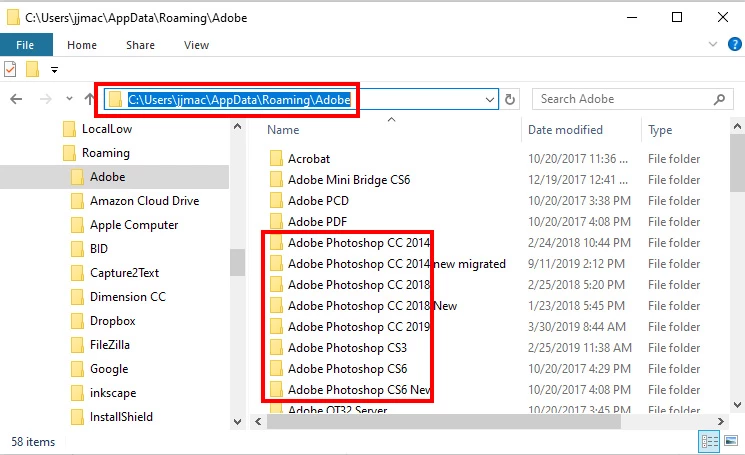This screenshot has width=745, height=455.
Task: Switch to Details view icon
Action: click(x=709, y=442)
